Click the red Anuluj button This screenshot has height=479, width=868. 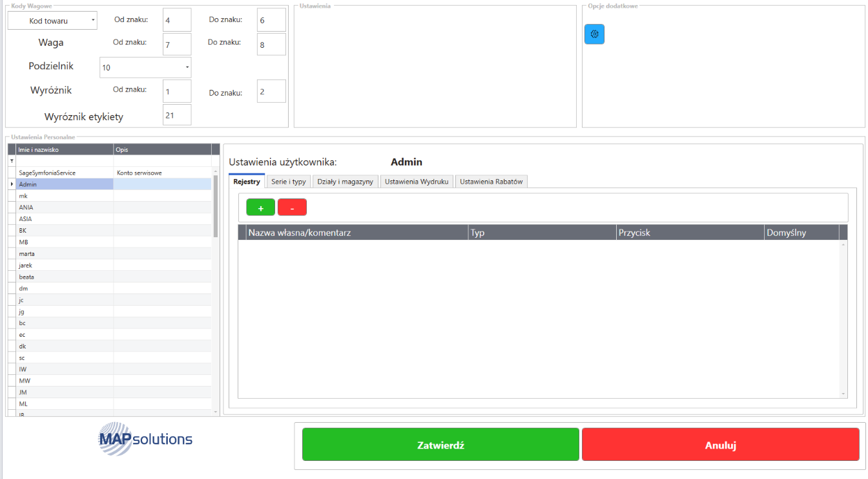[x=720, y=445]
